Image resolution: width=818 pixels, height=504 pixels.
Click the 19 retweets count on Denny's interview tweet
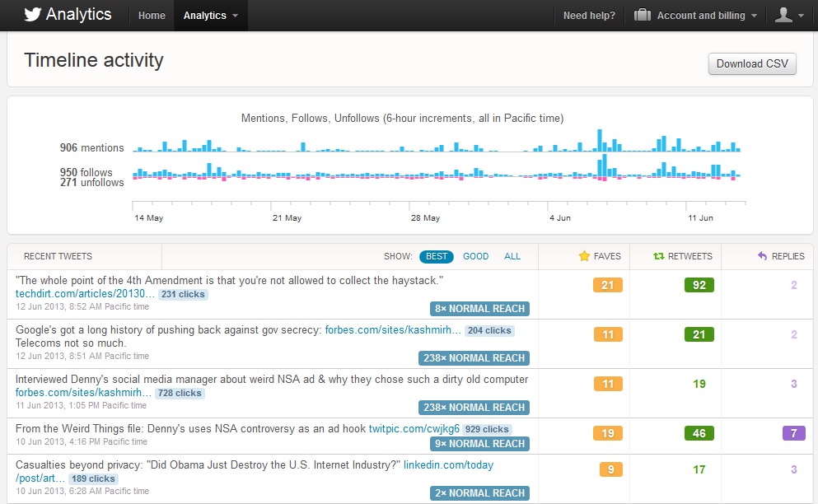tap(699, 384)
